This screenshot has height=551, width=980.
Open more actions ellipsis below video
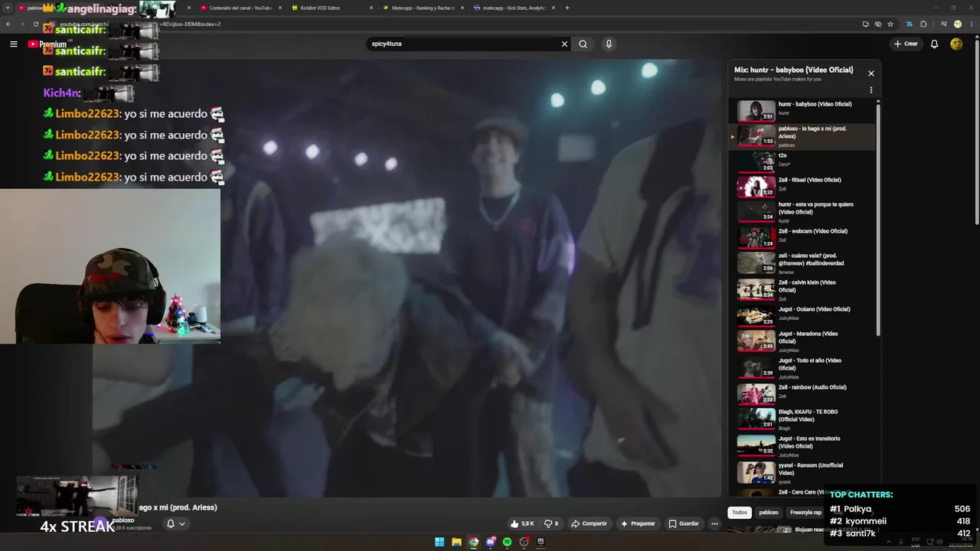tap(714, 523)
